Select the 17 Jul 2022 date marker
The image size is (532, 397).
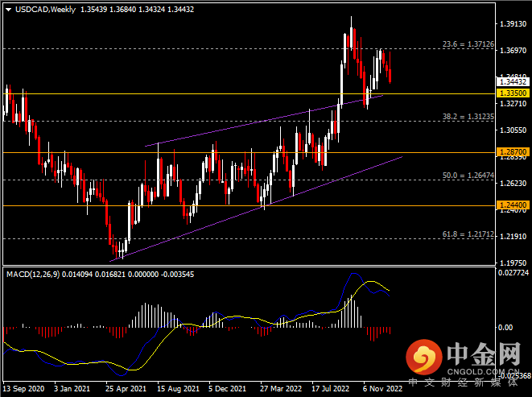coord(331,387)
